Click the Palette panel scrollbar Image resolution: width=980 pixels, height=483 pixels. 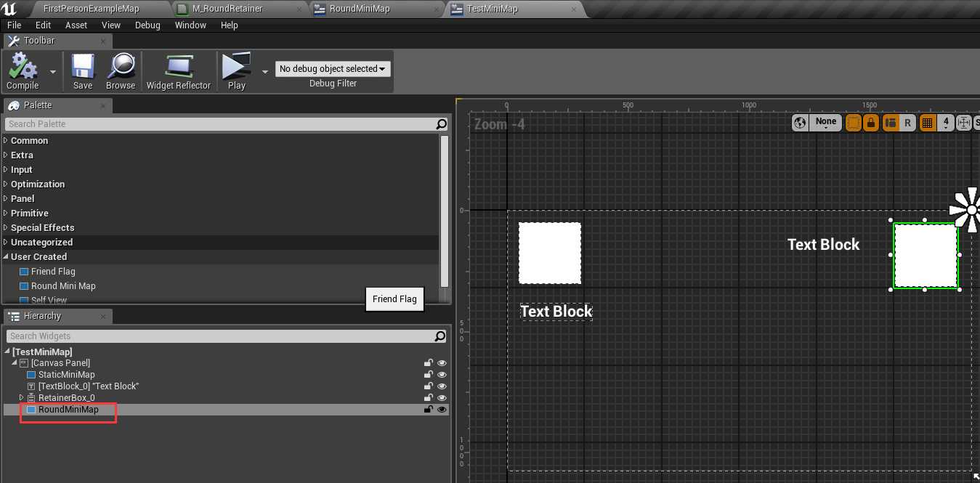pyautogui.click(x=445, y=211)
